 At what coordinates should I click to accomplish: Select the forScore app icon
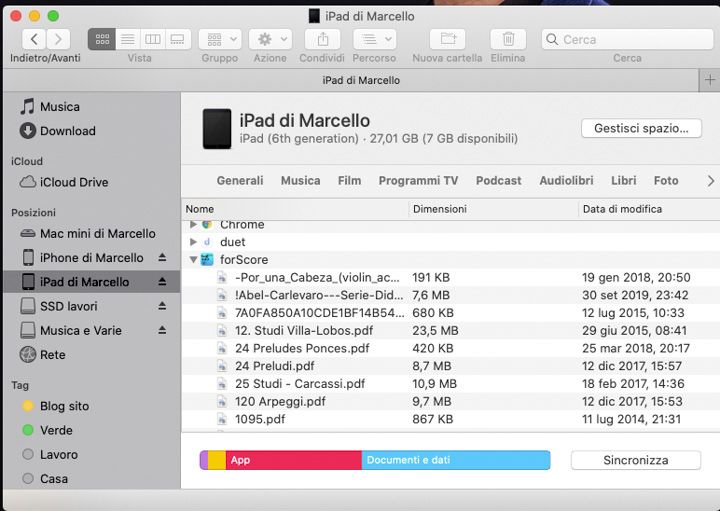point(207,259)
